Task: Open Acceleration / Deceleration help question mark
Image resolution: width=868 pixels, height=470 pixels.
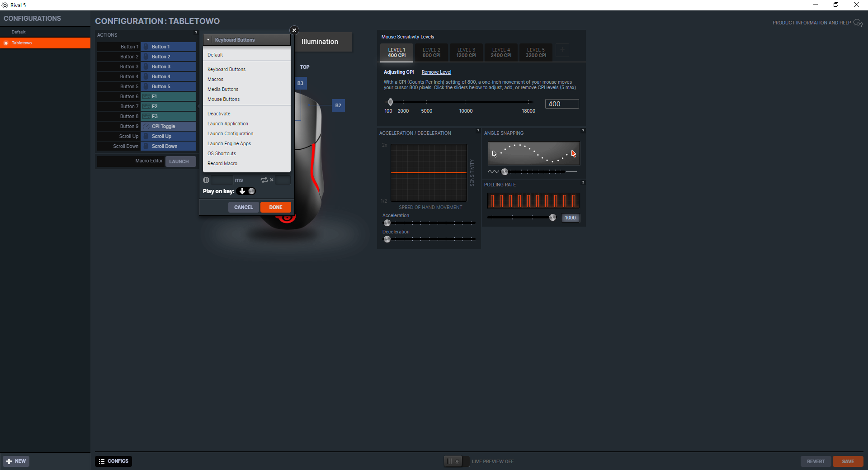Action: (478, 131)
